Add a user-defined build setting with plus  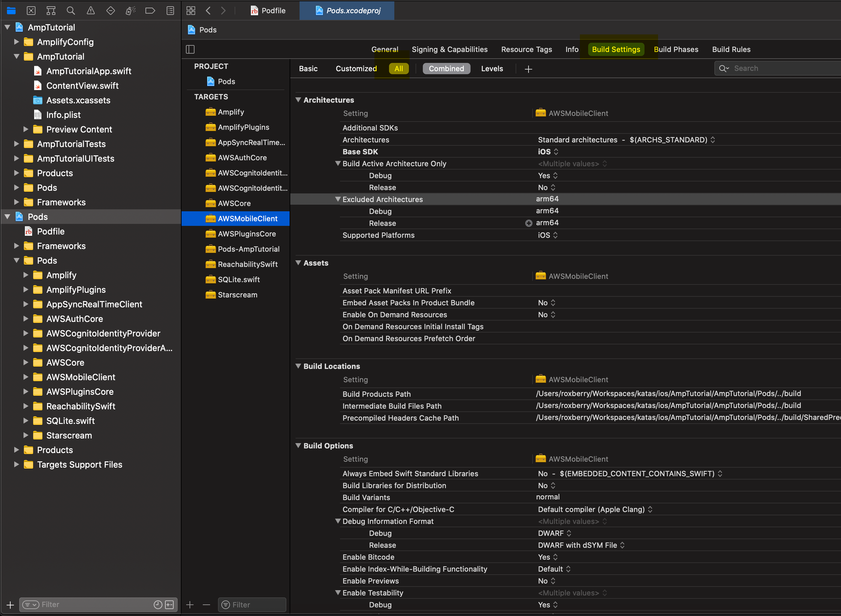pos(528,69)
